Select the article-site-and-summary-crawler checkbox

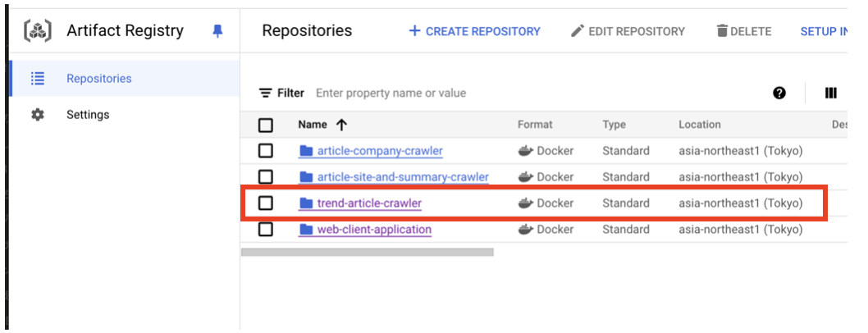click(x=266, y=177)
